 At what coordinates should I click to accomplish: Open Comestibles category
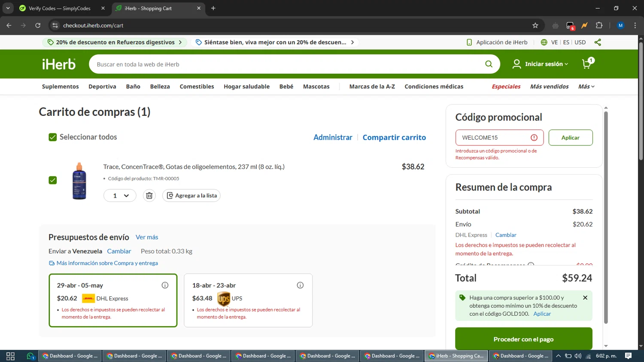click(197, 86)
